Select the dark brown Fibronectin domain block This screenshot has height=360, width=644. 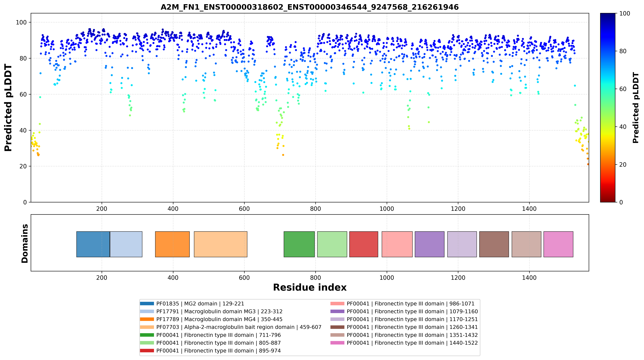tap(494, 244)
